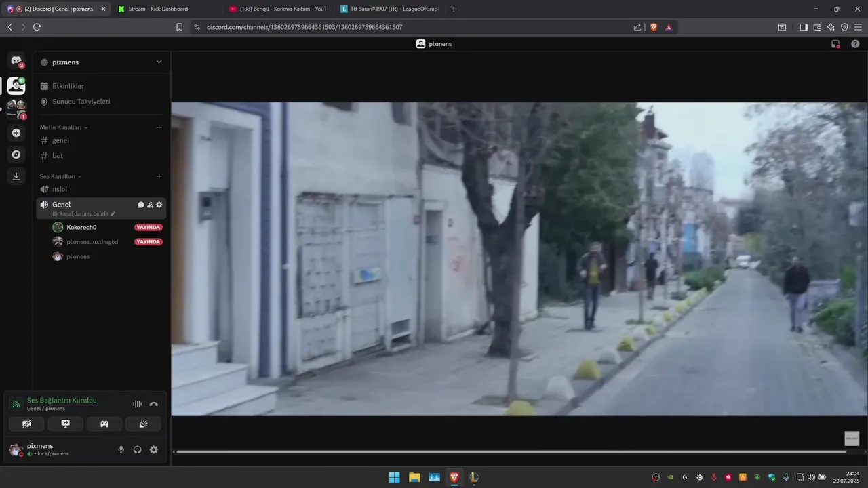The image size is (868, 488).
Task: Open Discord inbox icon in header
Action: [x=835, y=43]
